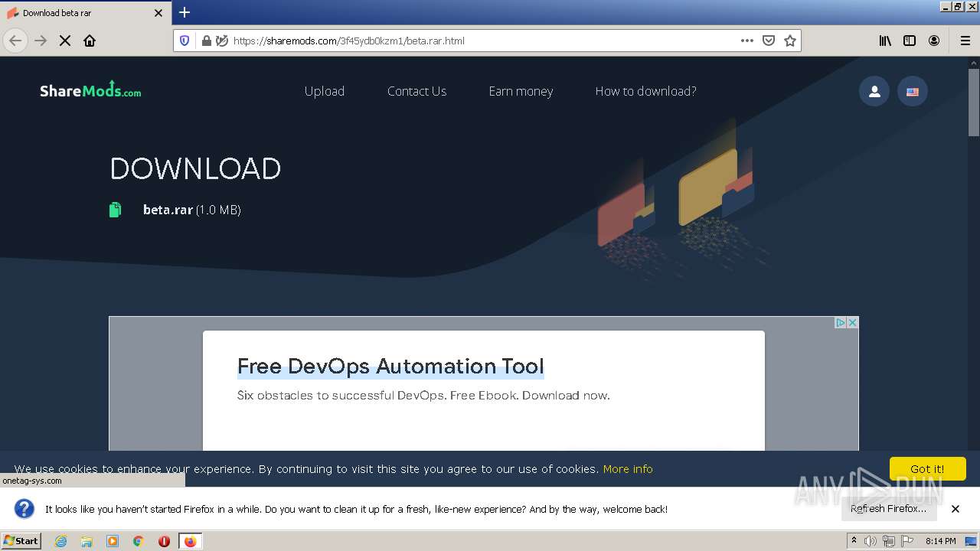This screenshot has height=551, width=980.
Task: Open the media player taskbar icon
Action: coord(113,541)
